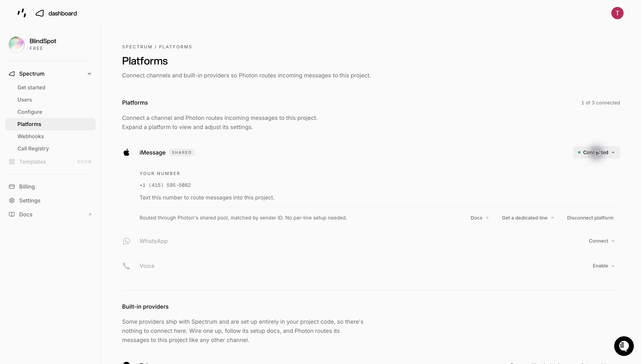Screen dimensions: 641x364
Task: Open Settings via the gear icon
Action: point(12,201)
